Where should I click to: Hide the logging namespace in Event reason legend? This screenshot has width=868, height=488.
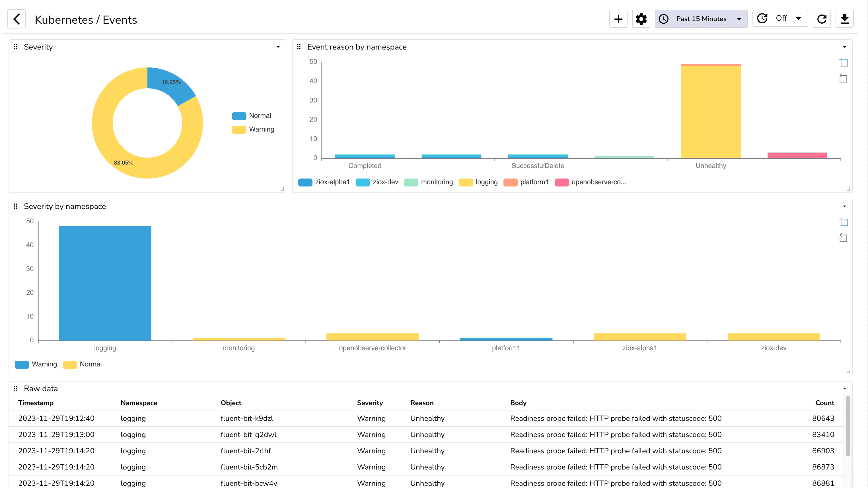(487, 182)
